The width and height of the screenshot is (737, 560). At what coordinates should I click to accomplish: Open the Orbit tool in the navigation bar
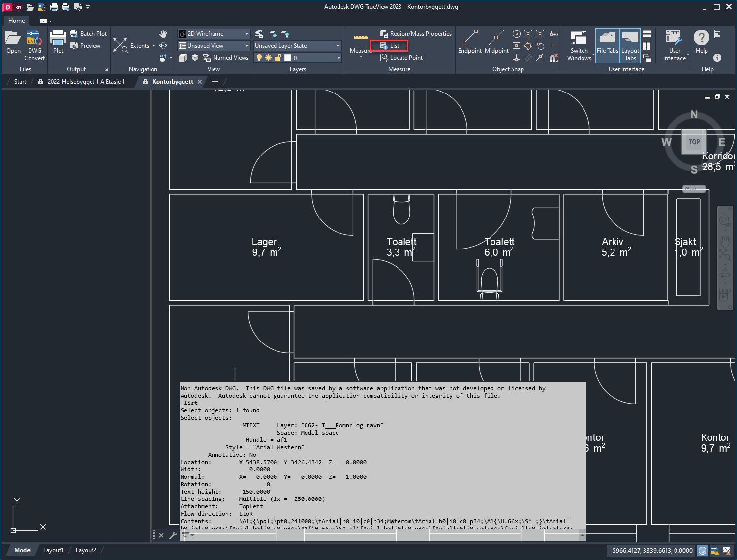(x=162, y=45)
